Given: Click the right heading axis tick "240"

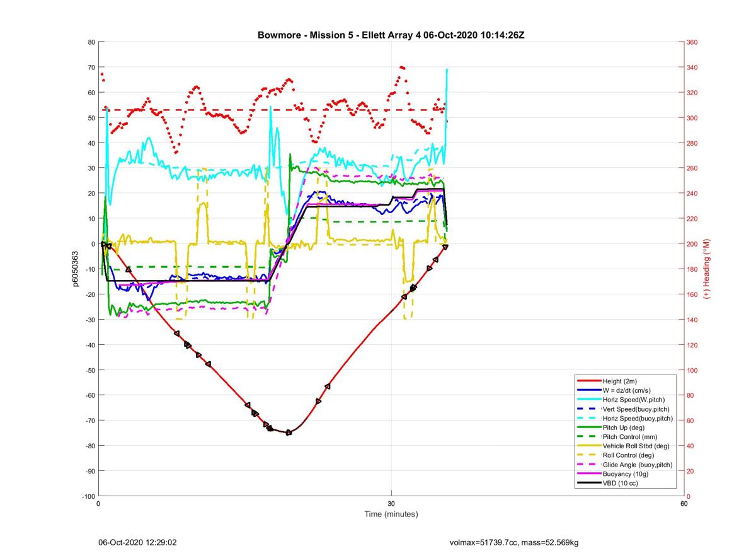Looking at the screenshot, I should coord(692,194).
